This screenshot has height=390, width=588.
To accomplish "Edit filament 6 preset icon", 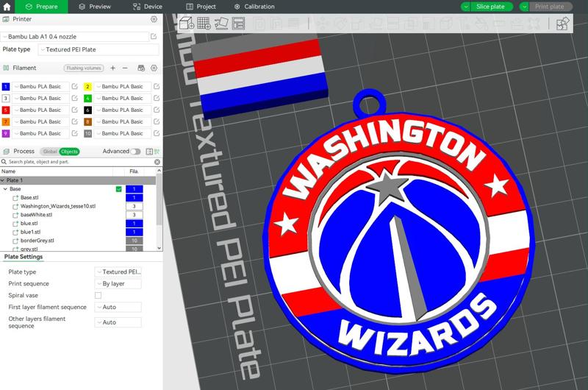I will [157, 110].
